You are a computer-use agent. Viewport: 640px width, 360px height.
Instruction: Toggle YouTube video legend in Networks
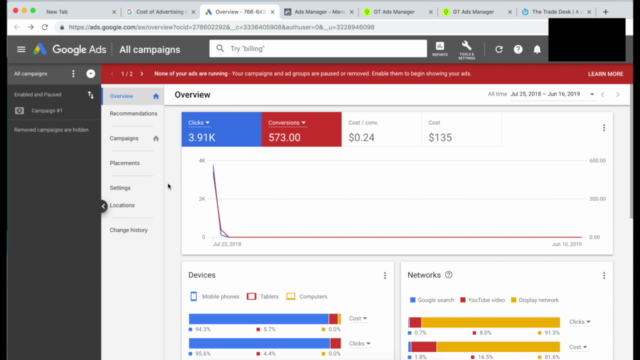click(482, 300)
